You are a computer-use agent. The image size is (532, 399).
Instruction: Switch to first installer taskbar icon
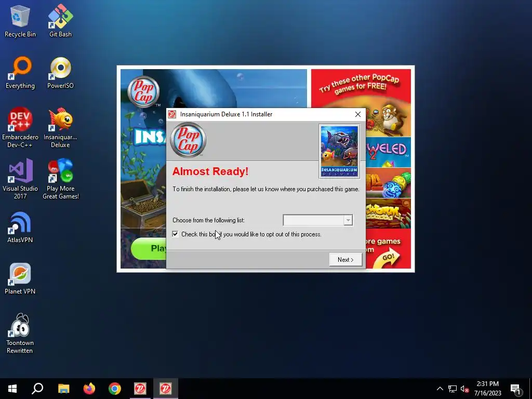pos(140,389)
